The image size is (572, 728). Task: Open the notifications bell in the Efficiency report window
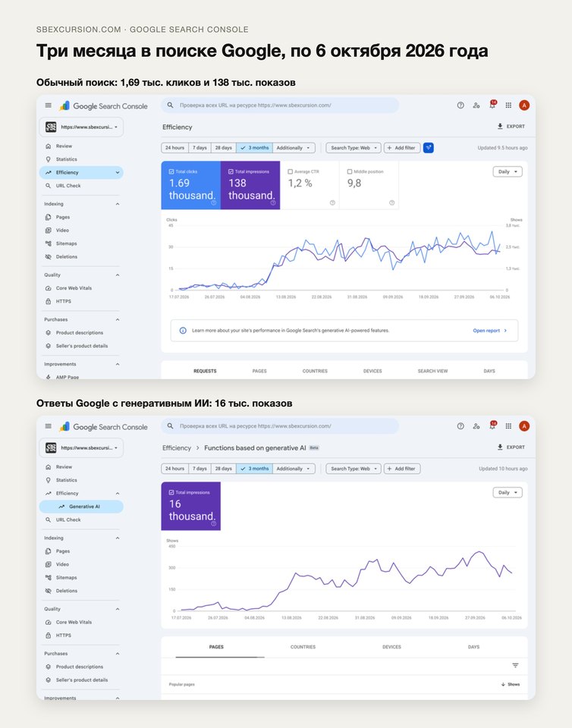tap(492, 105)
